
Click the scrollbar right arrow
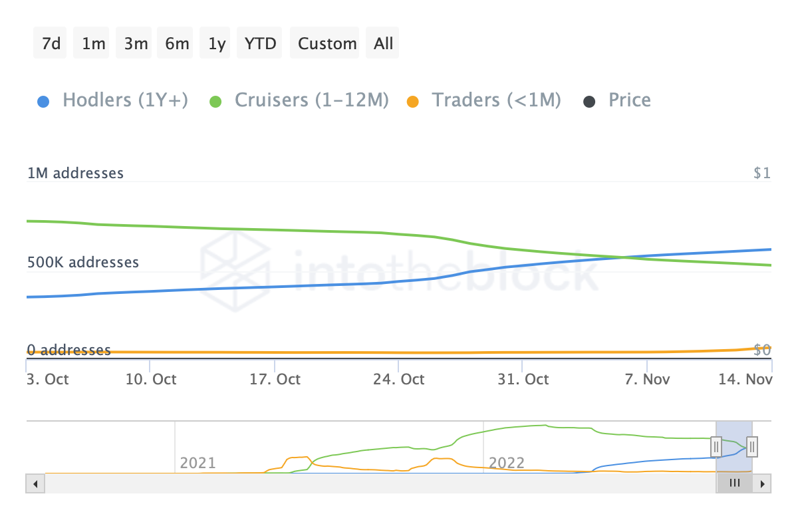[x=762, y=483]
